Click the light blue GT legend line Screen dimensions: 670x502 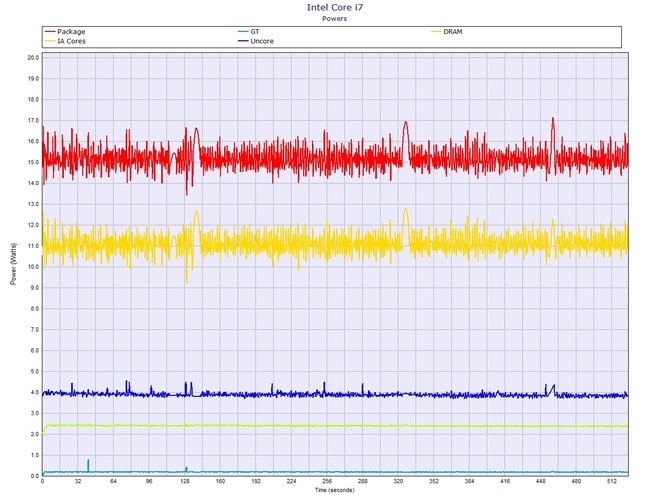pos(243,32)
